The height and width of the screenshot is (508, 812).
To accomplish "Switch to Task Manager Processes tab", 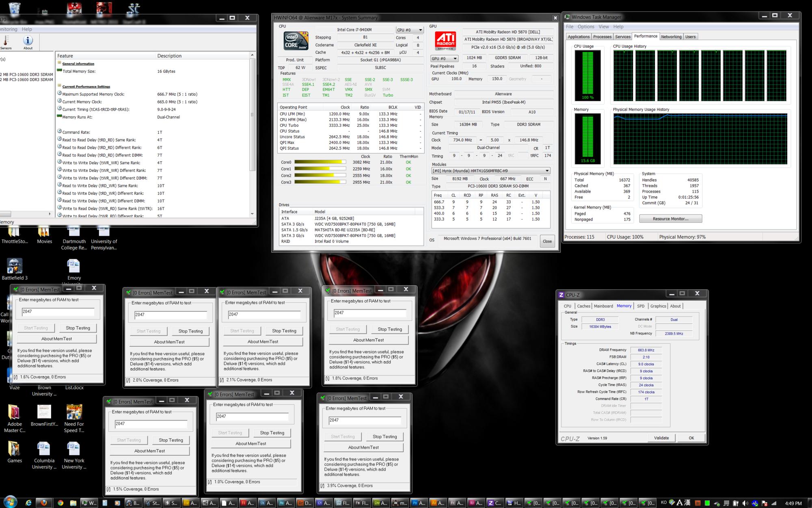I will (x=602, y=37).
